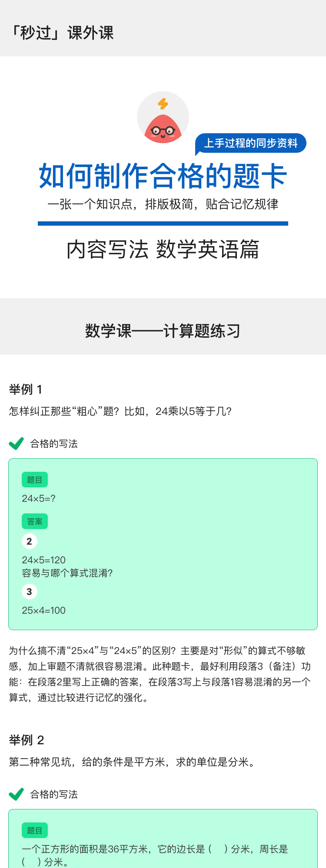326x868 pixels.
Task: Tap the 24×5=? question text
Action: click(39, 499)
